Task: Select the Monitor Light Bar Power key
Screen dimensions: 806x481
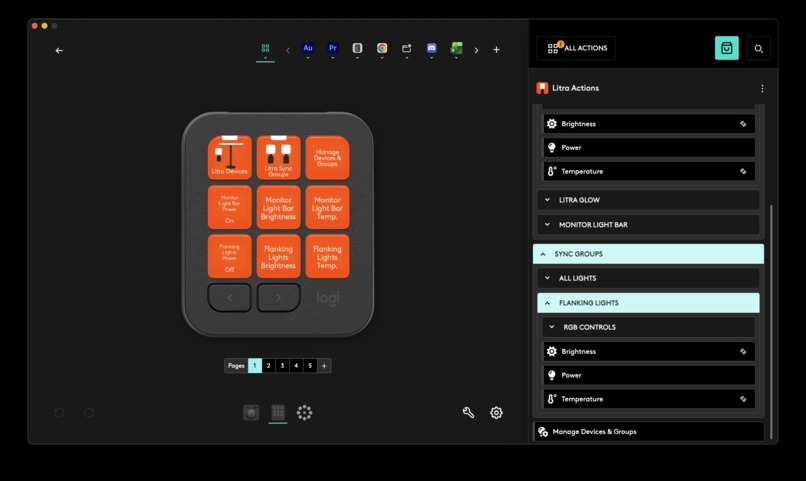Action: tap(230, 207)
